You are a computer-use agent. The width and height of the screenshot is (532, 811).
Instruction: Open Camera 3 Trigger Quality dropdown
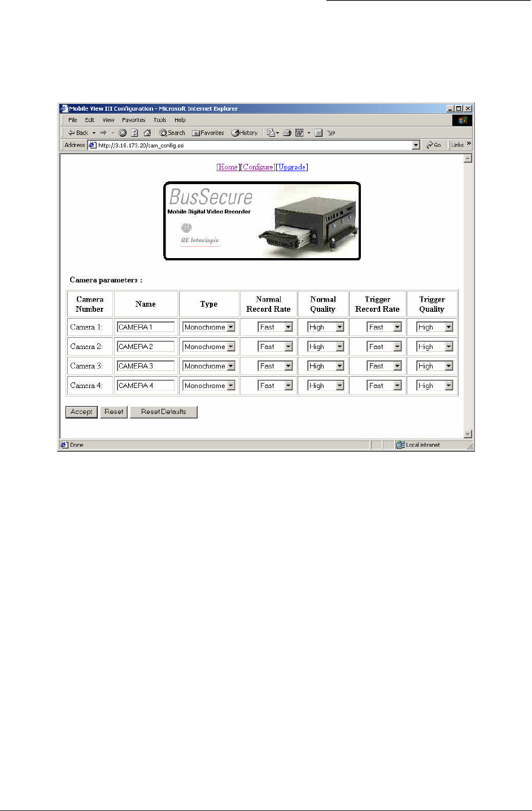(x=435, y=366)
